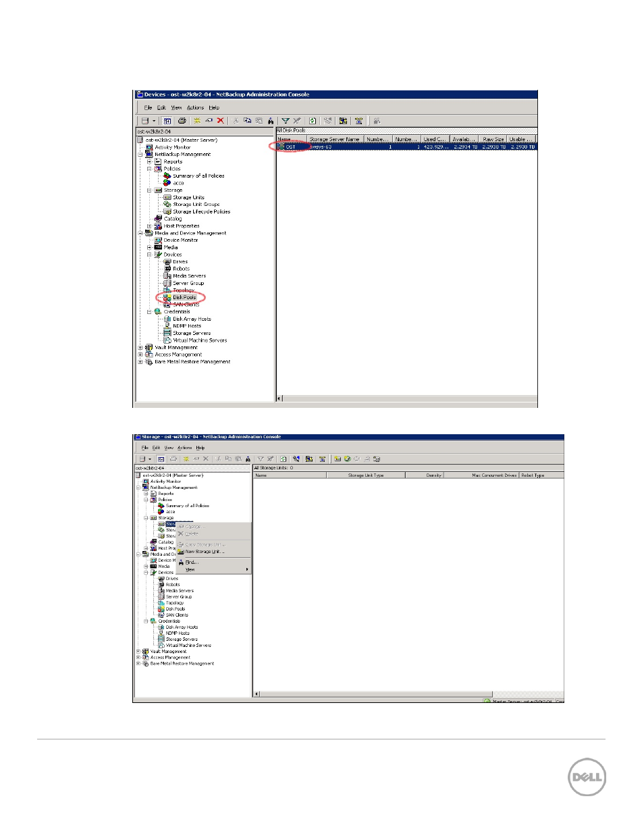Click Copy icon in Devices toolbar

[x=247, y=121]
